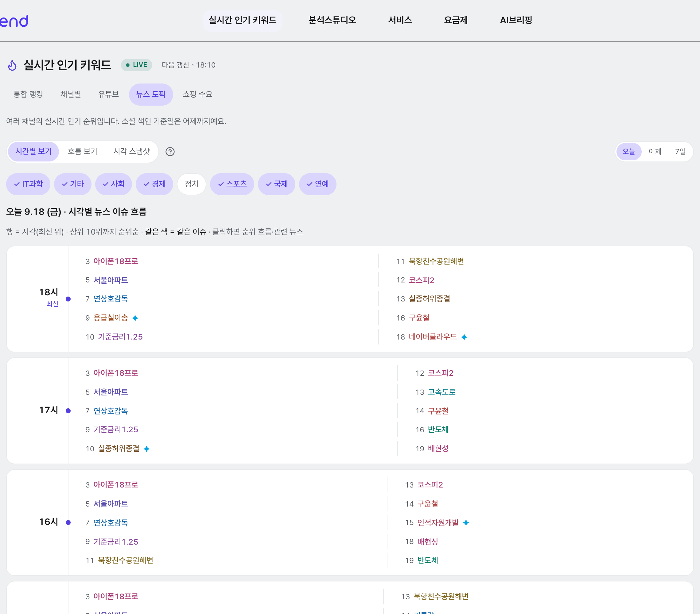Click the flame icon beside 실시간 인기 키워드
Viewport: 700px width, 614px height.
(x=12, y=65)
